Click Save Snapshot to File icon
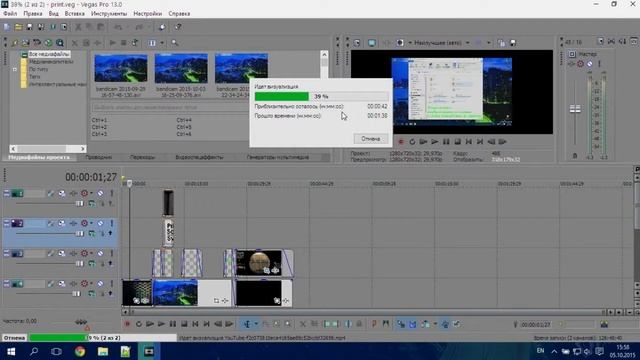 pyautogui.click(x=513, y=42)
